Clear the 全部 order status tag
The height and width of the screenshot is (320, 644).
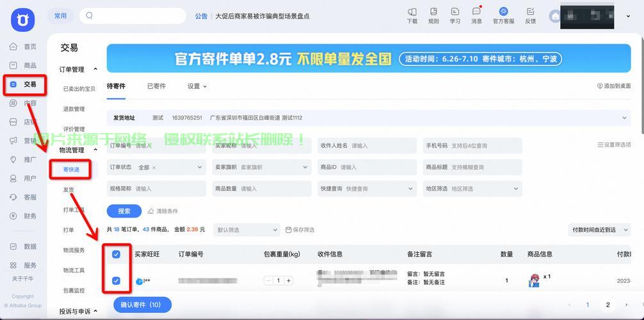point(154,168)
